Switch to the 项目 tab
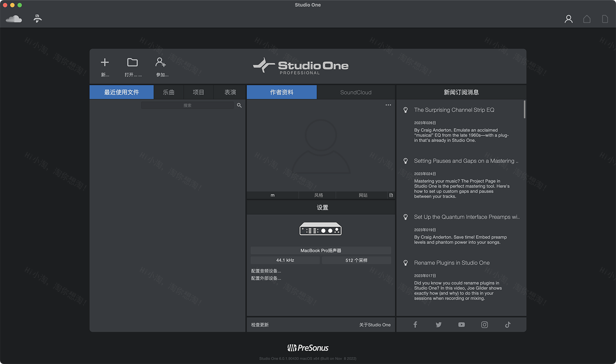The height and width of the screenshot is (364, 616). coord(198,92)
